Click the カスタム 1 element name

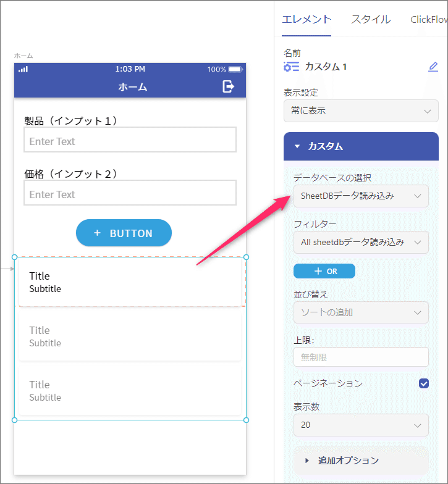326,67
